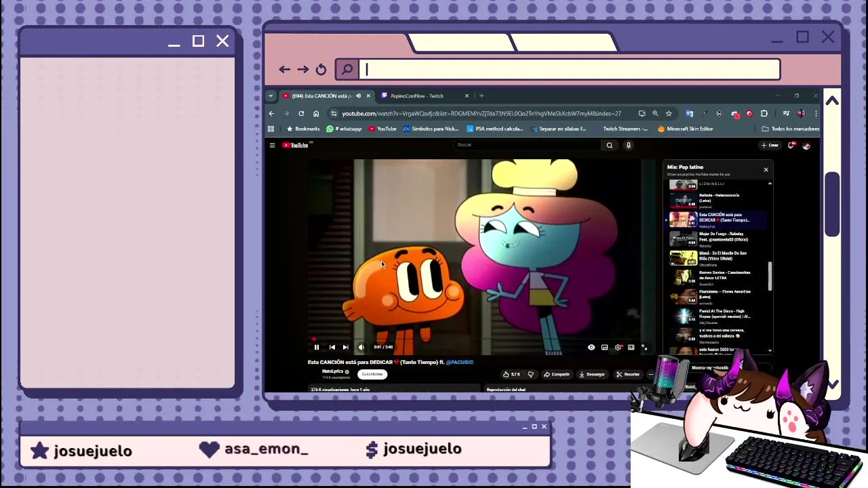Toggle theater mode in the player

[631, 347]
